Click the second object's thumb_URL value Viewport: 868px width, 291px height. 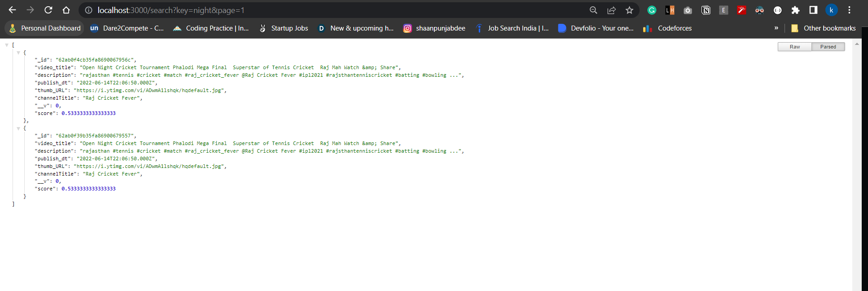(x=149, y=166)
